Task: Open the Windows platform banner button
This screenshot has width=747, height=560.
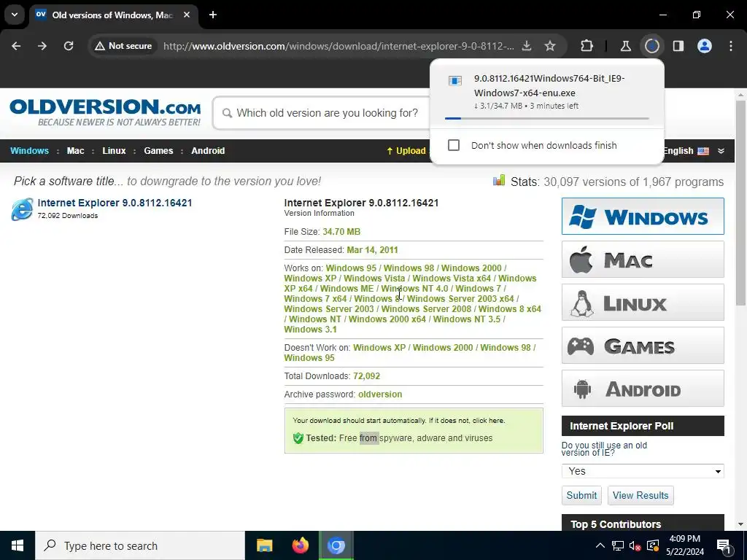Action: pos(643,216)
